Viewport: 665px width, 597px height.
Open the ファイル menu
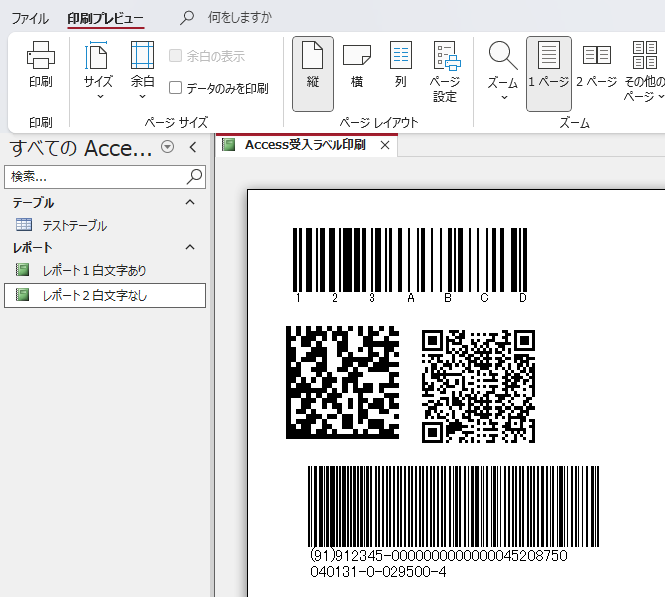click(30, 19)
